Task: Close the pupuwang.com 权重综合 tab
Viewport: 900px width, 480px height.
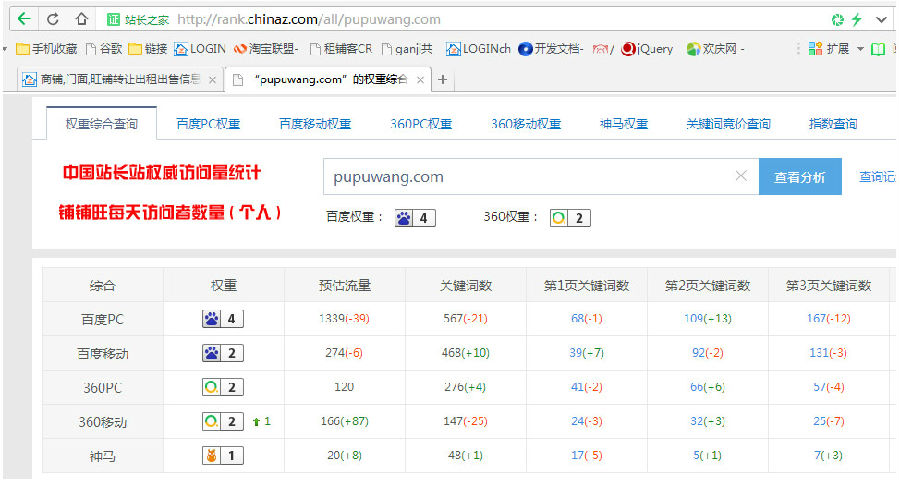Action: [420, 80]
